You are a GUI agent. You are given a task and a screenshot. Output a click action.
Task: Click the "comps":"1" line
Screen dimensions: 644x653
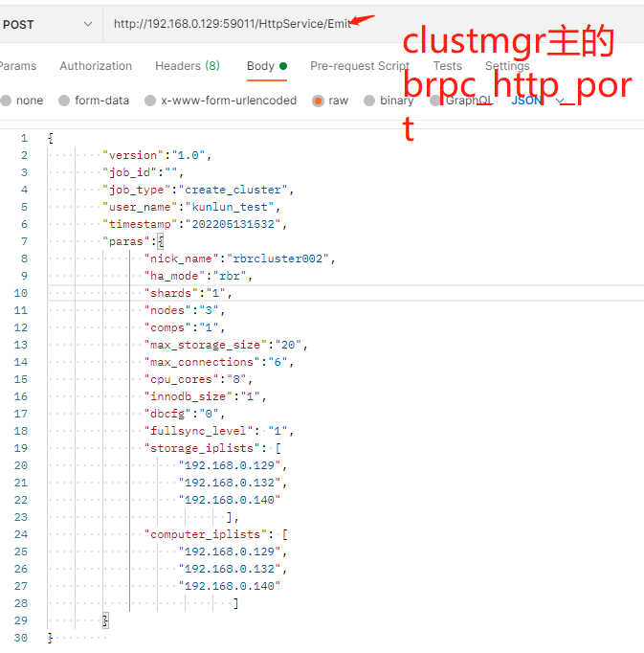185,327
